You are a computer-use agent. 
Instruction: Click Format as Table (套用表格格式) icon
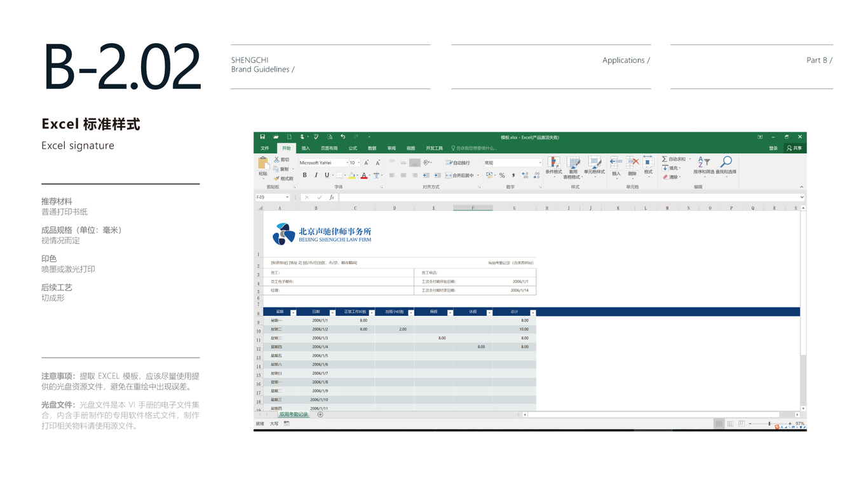[x=573, y=163]
